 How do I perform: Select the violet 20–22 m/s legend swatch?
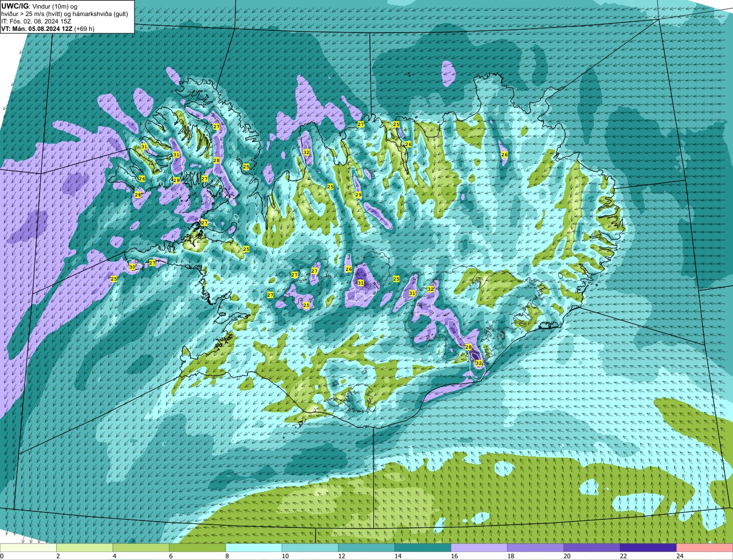592,547
